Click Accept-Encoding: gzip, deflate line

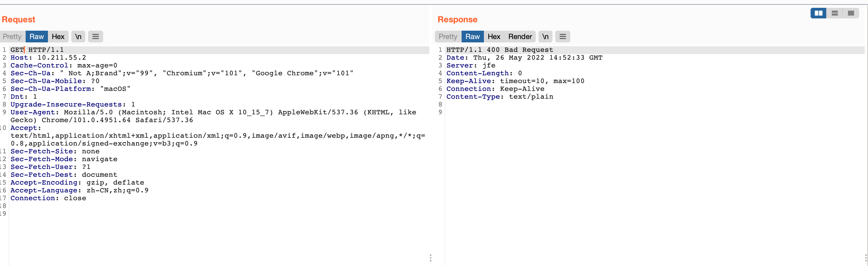point(77,182)
